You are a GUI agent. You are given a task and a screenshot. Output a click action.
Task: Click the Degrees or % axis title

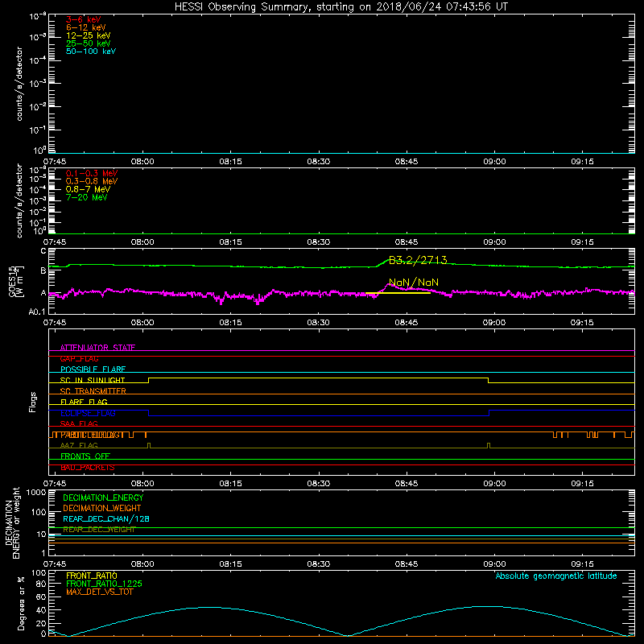click(21, 603)
